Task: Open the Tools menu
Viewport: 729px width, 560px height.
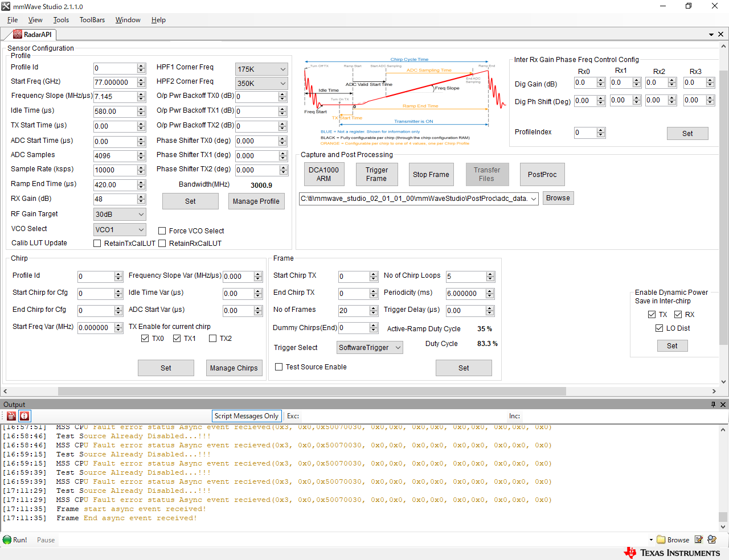Action: (61, 20)
